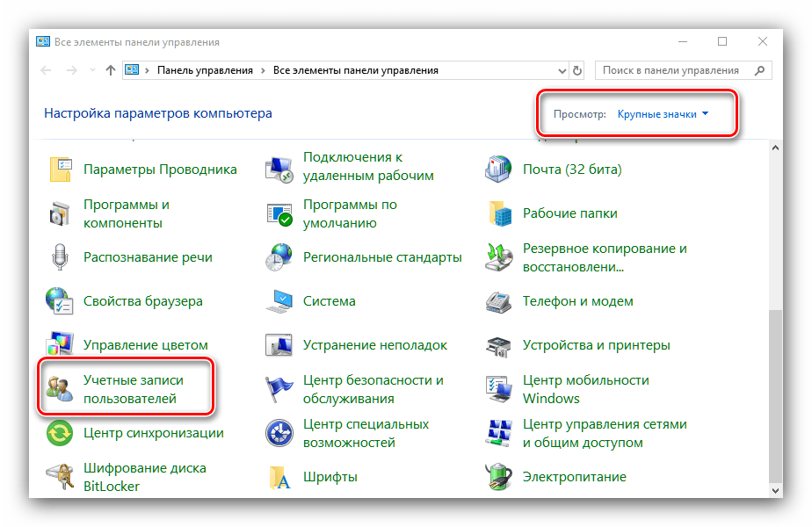
Task: Click Все элементы панели управления breadcrumb
Action: (x=355, y=70)
